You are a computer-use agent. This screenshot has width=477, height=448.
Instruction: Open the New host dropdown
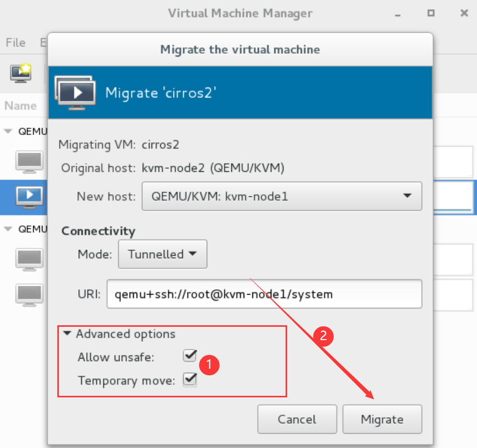point(281,196)
